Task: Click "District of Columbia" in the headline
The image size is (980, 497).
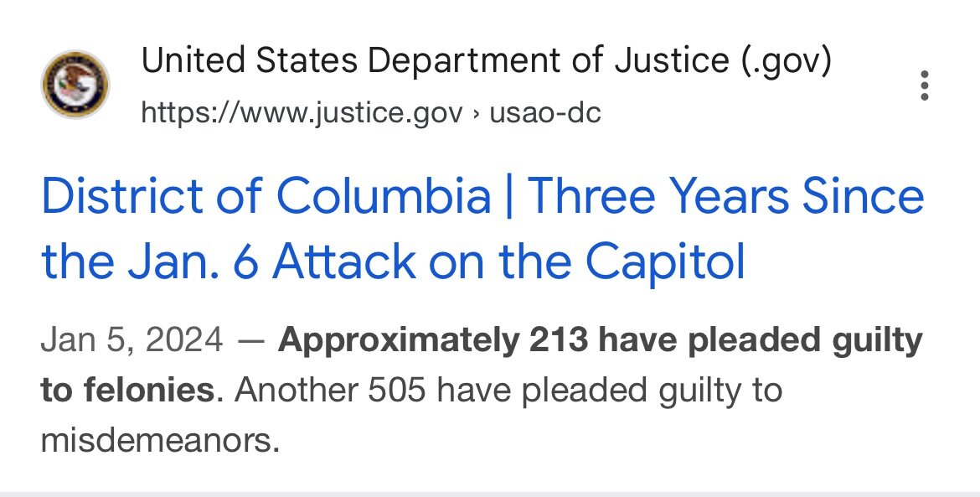Action: point(266,196)
